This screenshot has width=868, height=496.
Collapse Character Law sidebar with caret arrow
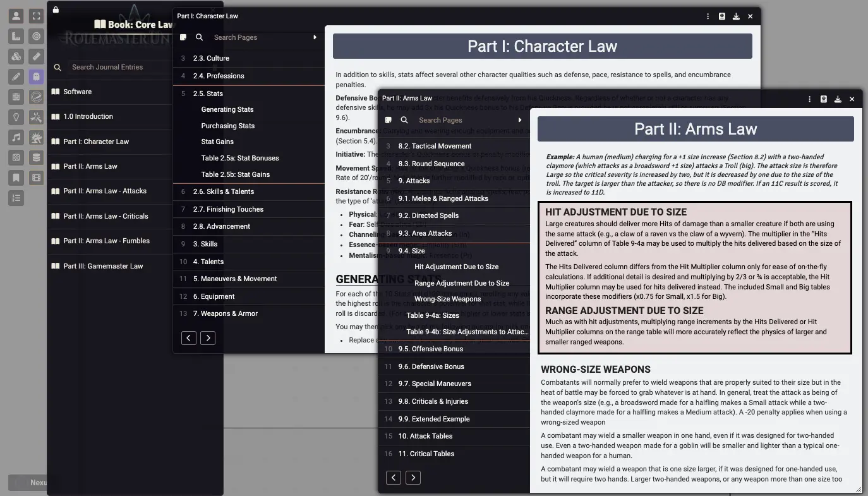tap(315, 37)
